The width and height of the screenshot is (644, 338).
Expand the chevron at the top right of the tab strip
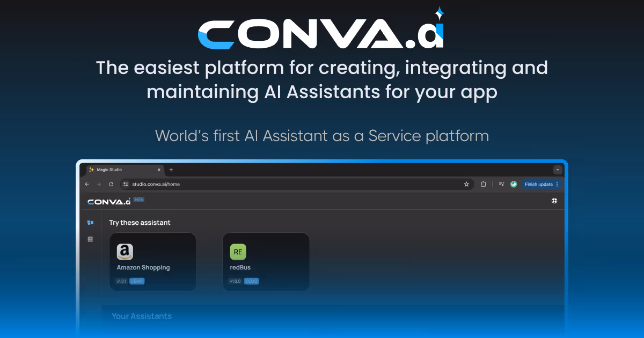558,170
